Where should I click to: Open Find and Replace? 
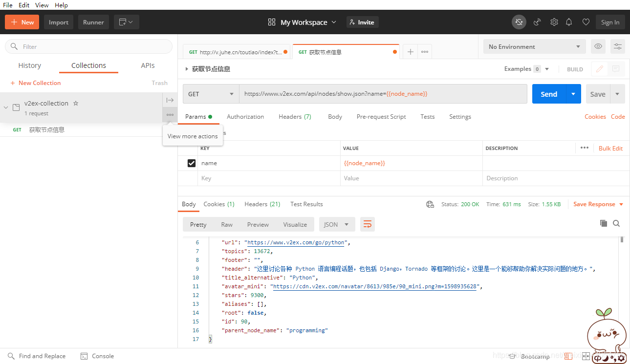[x=36, y=356]
